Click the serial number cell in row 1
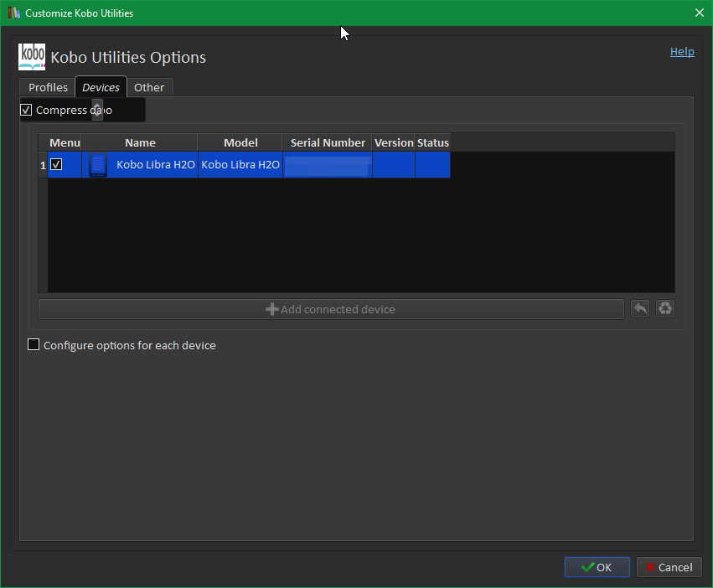This screenshot has height=588, width=713. 328,165
